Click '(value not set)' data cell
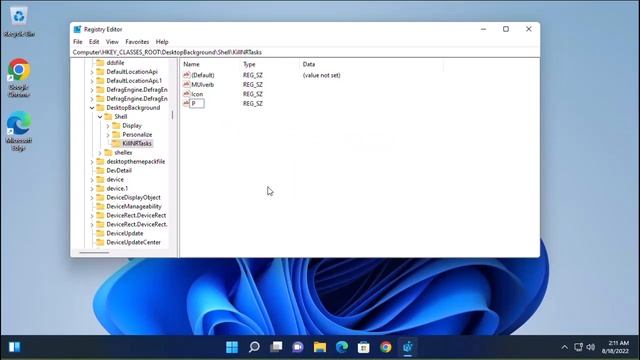The image size is (640, 360). [321, 75]
